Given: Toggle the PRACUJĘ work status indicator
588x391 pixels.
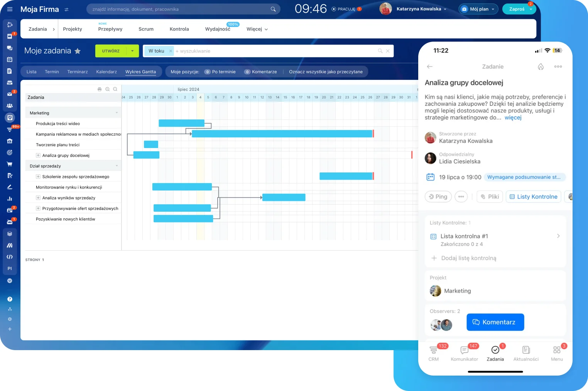Looking at the screenshot, I should pyautogui.click(x=346, y=8).
